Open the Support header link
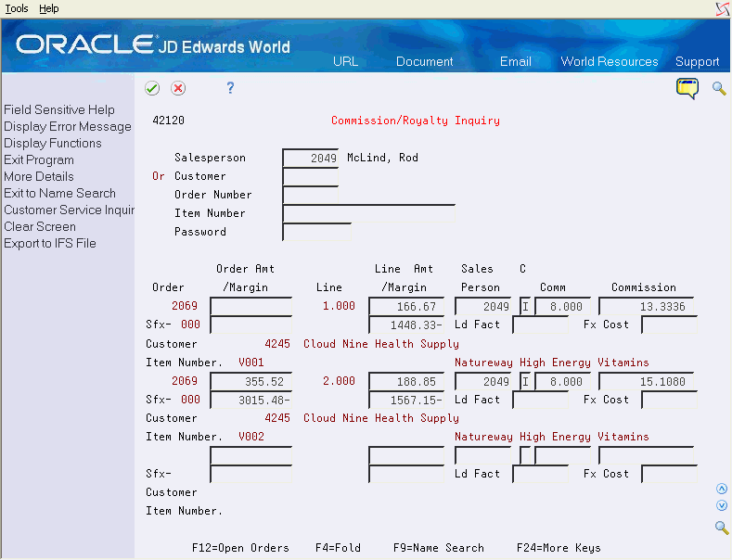Image resolution: width=732 pixels, height=560 pixels. pos(697,61)
